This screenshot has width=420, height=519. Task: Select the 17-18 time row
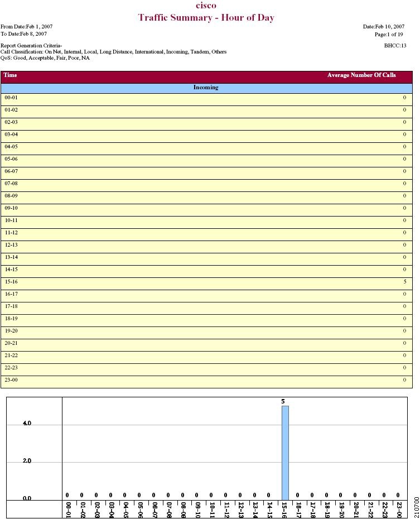(x=206, y=308)
